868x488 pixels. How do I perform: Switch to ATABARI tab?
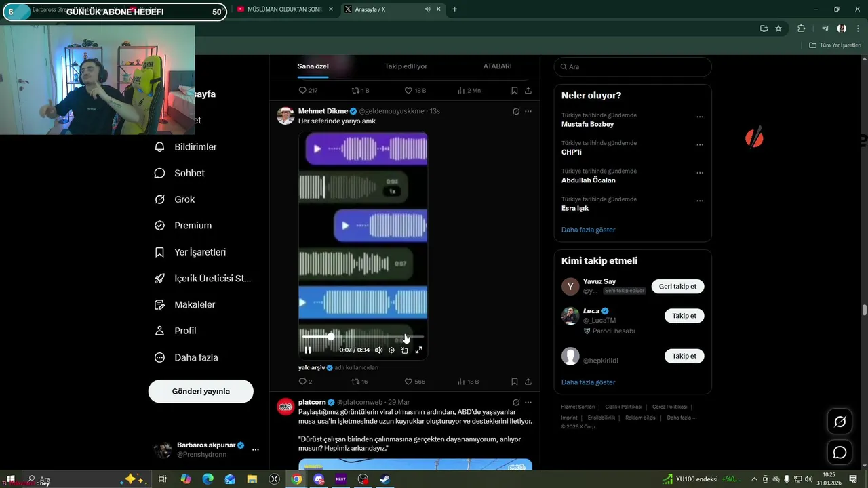(x=497, y=66)
